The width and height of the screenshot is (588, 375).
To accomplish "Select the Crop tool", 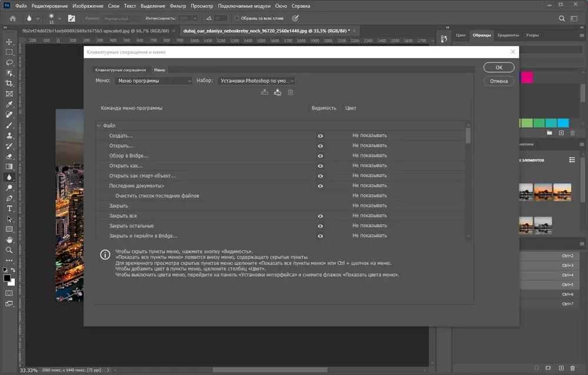I will (9, 83).
